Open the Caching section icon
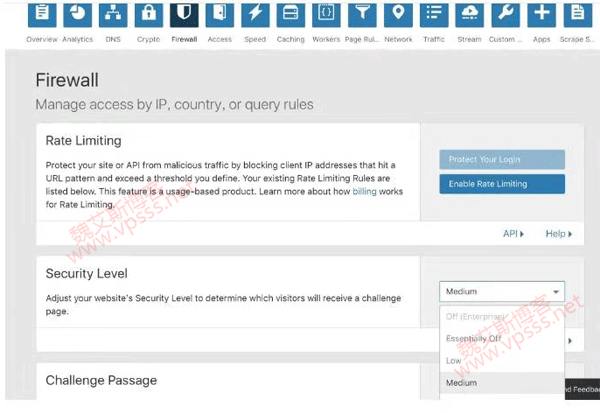 [x=290, y=14]
